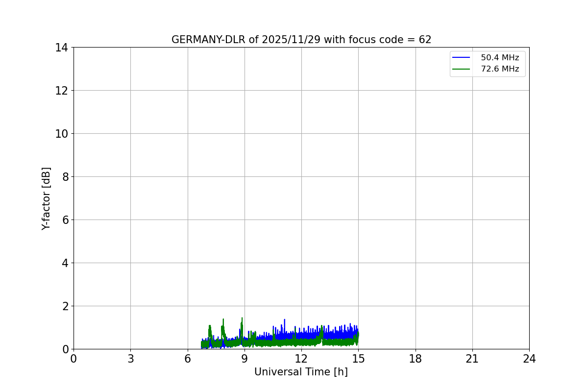Click x-axis tick label 21
Image resolution: width=588 pixels, height=392 pixels.
click(x=472, y=359)
